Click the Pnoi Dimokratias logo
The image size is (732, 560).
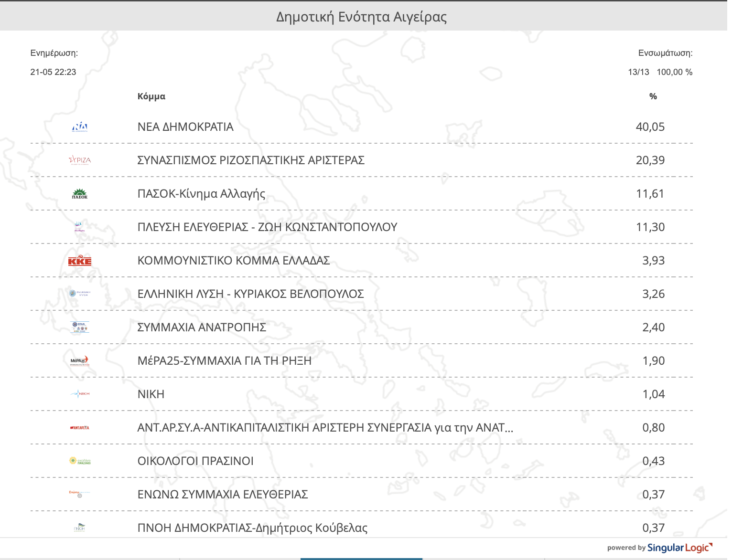click(79, 528)
